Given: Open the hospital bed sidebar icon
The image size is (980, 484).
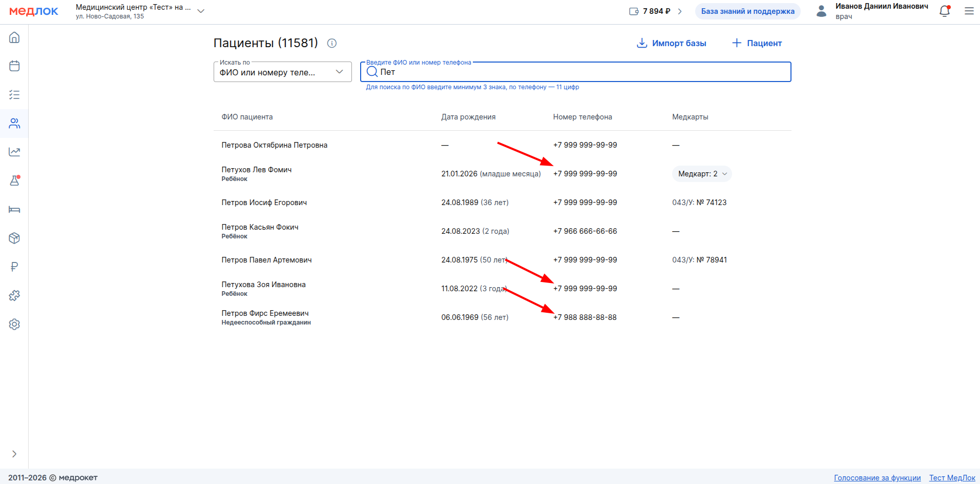Looking at the screenshot, I should click(14, 210).
